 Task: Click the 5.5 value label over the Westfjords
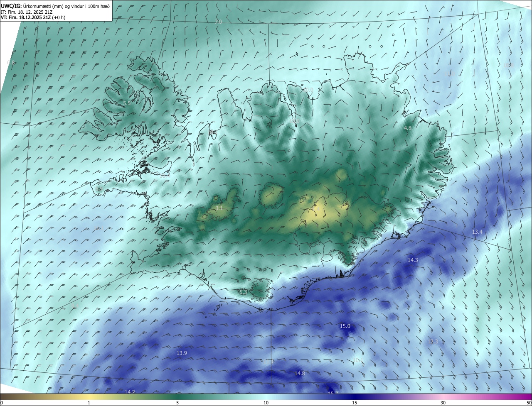point(127,103)
